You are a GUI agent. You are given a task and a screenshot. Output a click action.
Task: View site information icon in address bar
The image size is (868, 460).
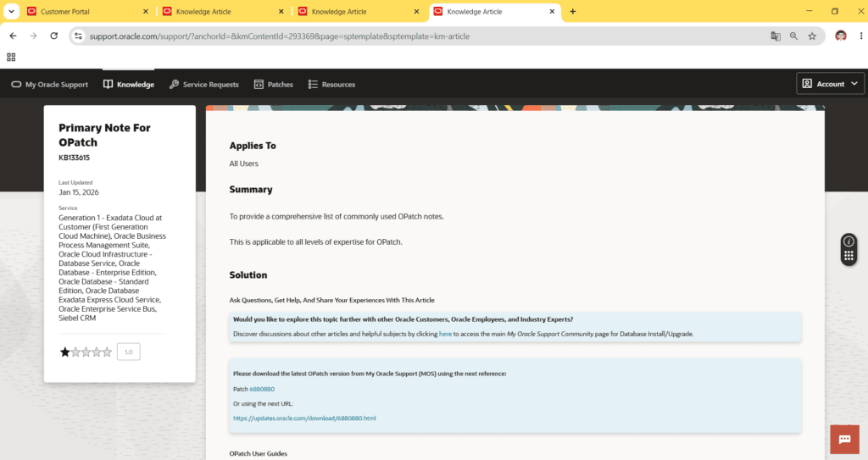tap(79, 36)
